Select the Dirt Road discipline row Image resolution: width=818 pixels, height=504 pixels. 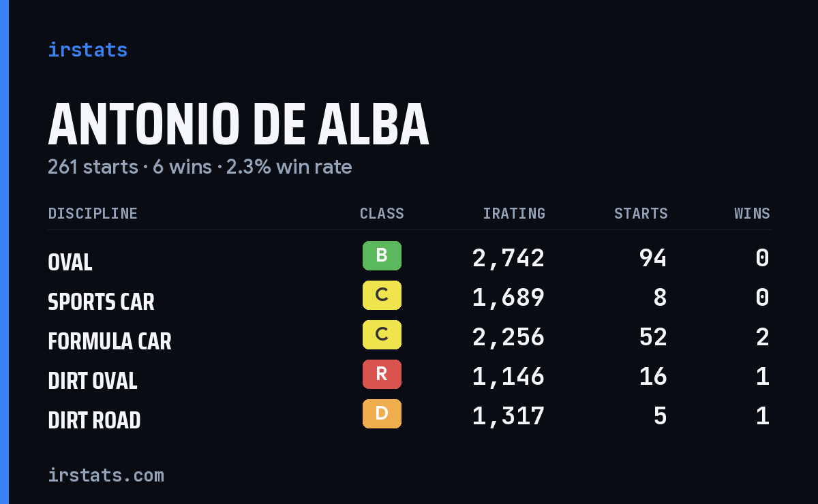(x=409, y=415)
